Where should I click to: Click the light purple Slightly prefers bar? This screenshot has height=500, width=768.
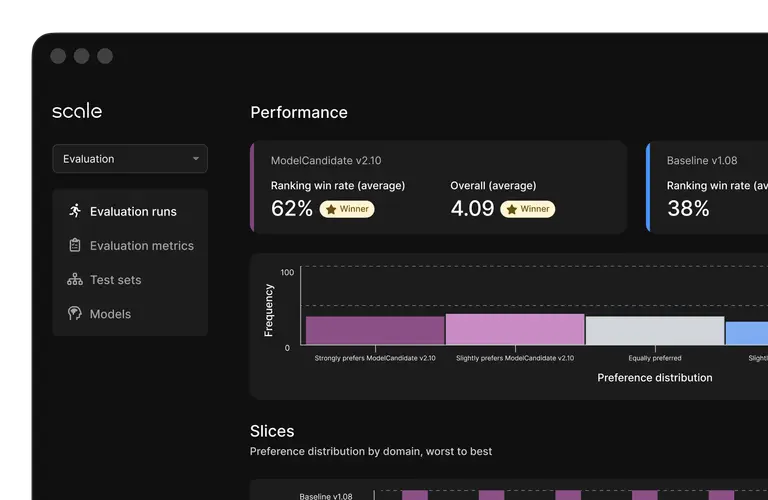(x=515, y=329)
